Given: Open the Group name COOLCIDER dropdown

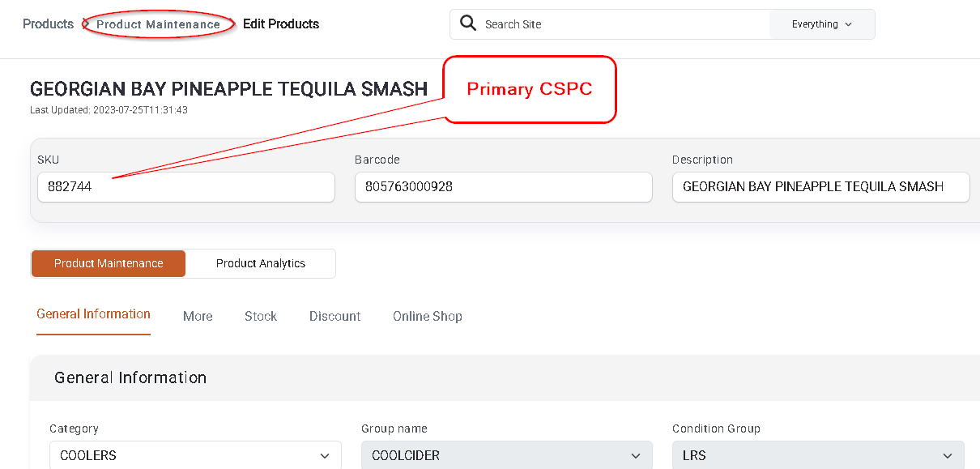Looking at the screenshot, I should [x=506, y=455].
